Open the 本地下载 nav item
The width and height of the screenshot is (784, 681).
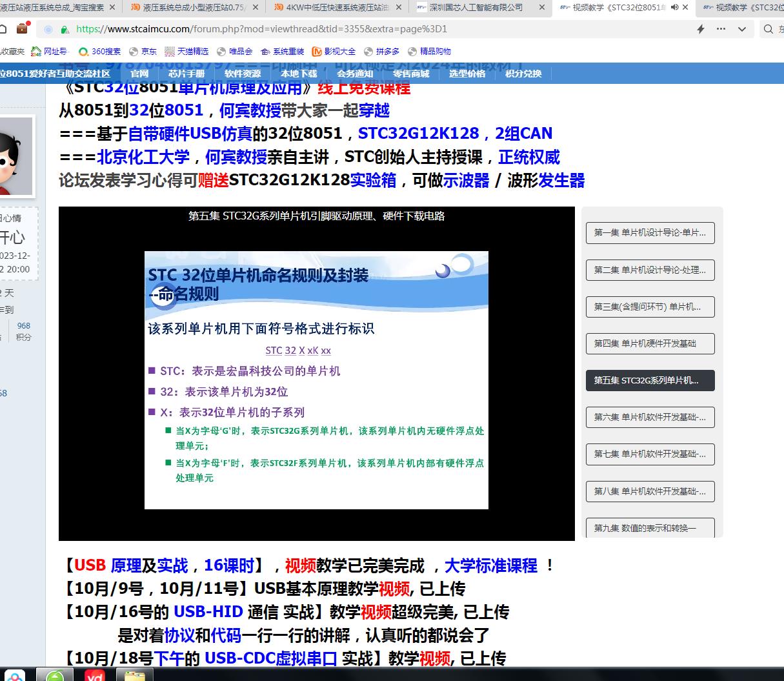point(299,74)
